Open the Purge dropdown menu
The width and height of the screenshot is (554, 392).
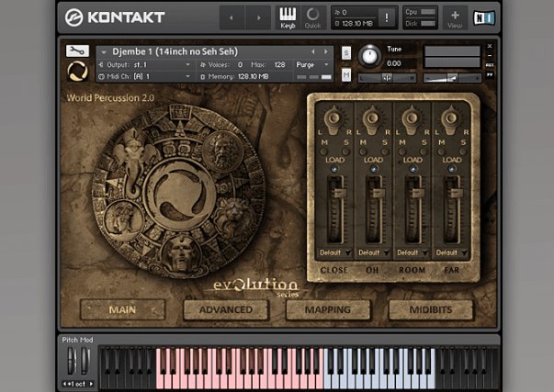pos(312,64)
